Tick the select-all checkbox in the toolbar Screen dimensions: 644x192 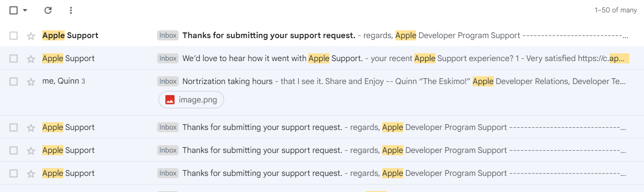[14, 10]
